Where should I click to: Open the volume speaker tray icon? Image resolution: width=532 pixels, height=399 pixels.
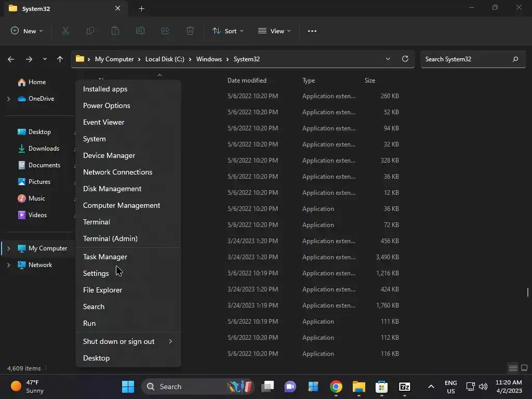(x=483, y=387)
